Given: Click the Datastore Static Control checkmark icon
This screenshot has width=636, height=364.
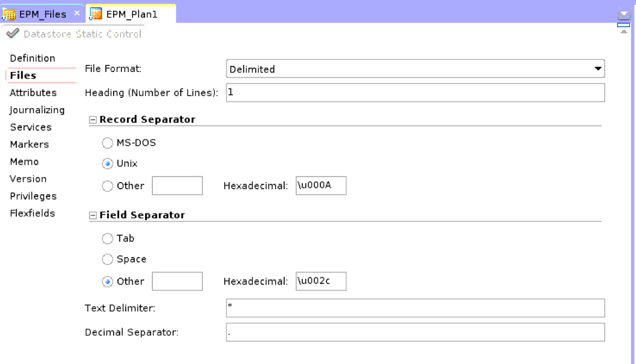Looking at the screenshot, I should tap(13, 34).
